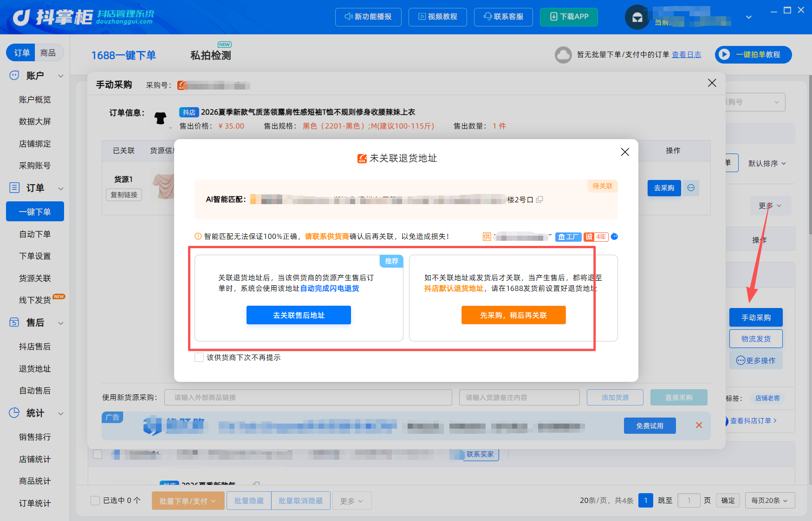Toggle the 已选中 select-all checkbox
812x521 pixels.
pyautogui.click(x=95, y=501)
